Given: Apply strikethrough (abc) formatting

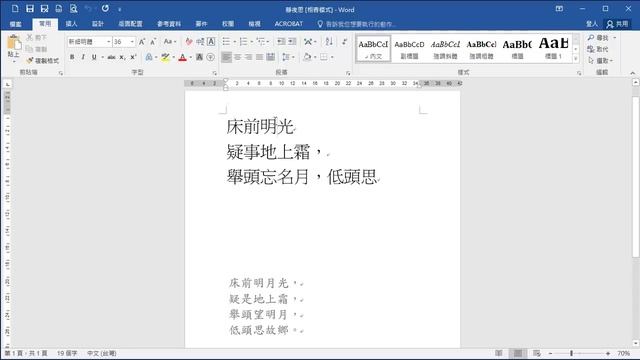Looking at the screenshot, I should 111,57.
